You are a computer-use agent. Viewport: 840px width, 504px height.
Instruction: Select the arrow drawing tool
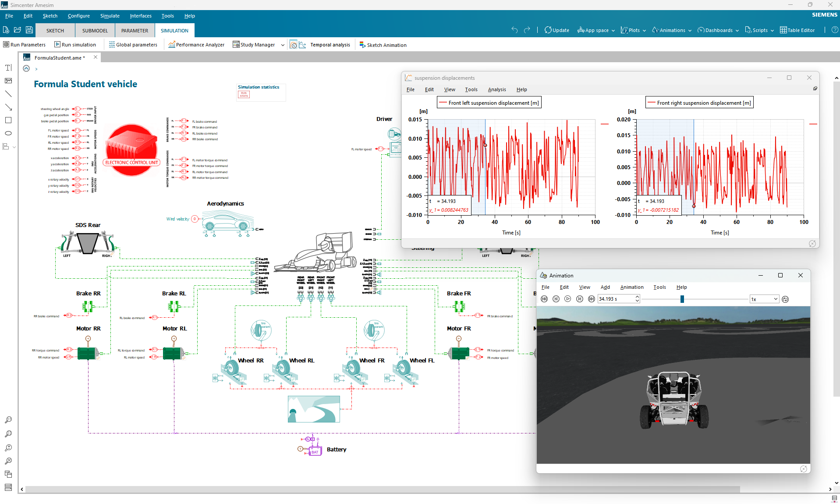coord(8,107)
